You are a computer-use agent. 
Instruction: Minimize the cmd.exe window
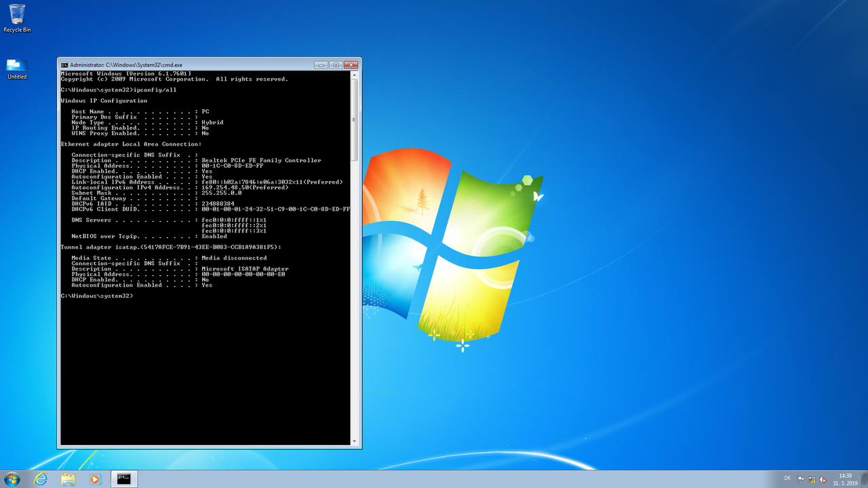(321, 65)
